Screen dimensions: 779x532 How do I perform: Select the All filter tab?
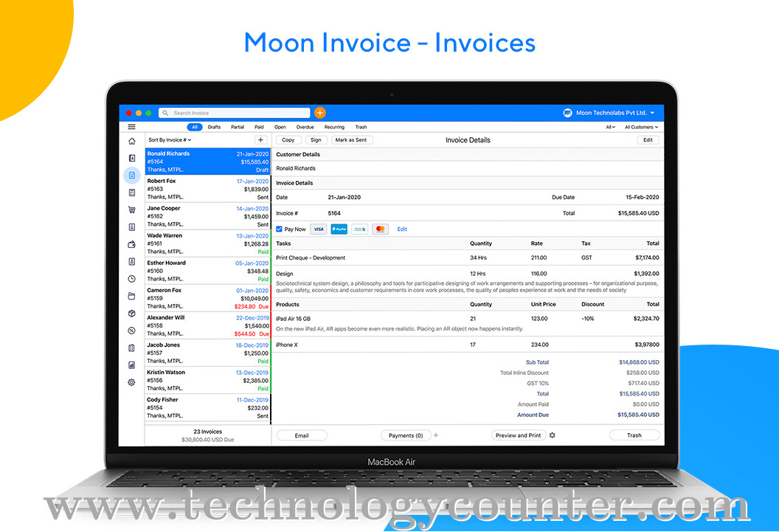195,127
